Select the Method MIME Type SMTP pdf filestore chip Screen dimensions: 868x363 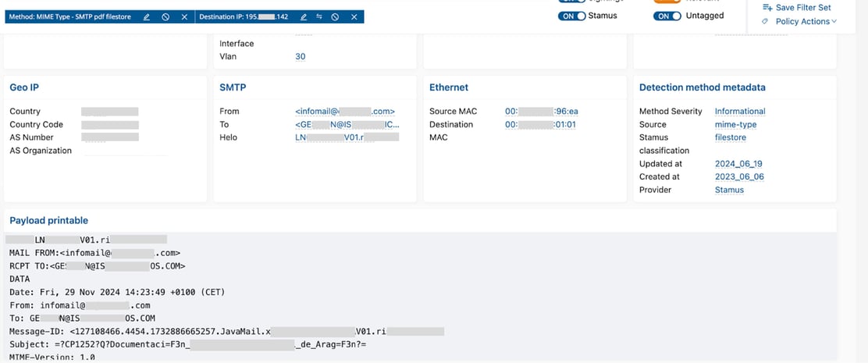pyautogui.click(x=69, y=17)
